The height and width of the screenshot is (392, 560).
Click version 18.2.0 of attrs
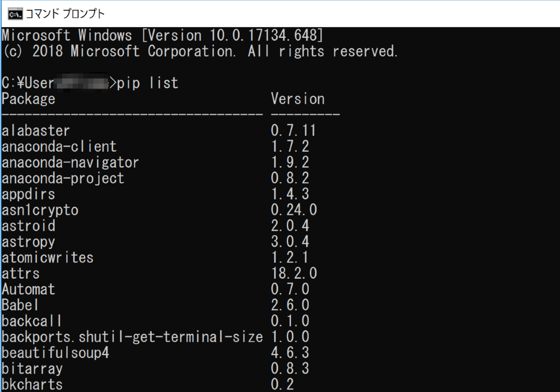pos(294,273)
